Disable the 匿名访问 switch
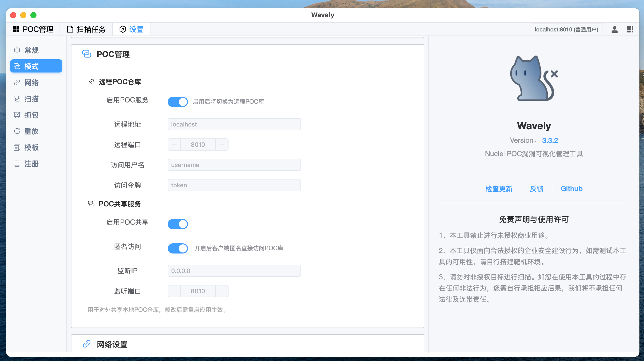Screen dimensions: 644x361 click(178, 248)
